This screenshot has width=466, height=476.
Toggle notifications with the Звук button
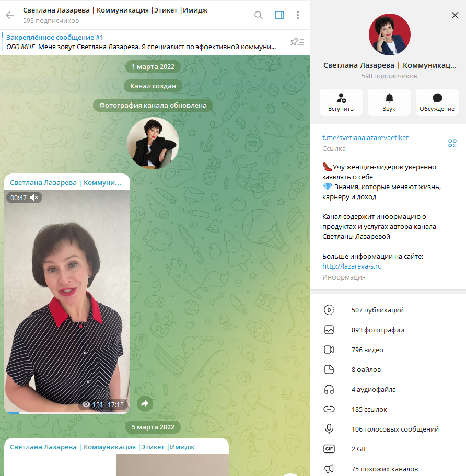coord(389,102)
